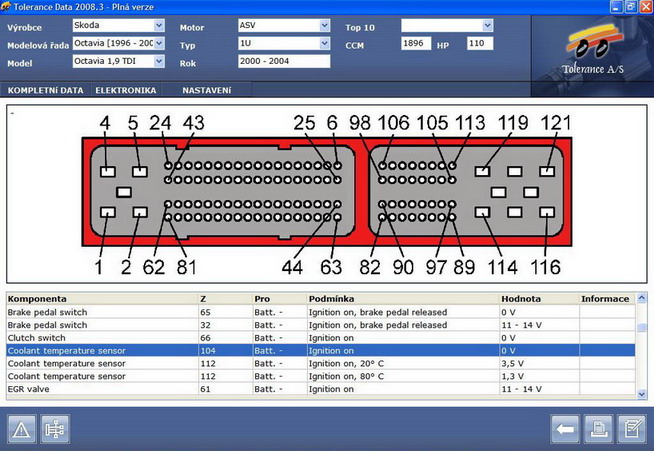Open the wiring diagram icon button
This screenshot has width=654, height=451.
tap(55, 429)
